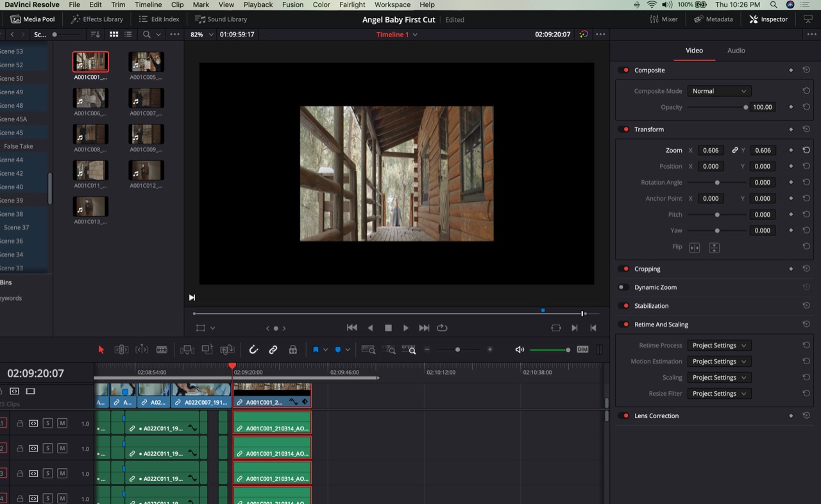Mute audio track 2
The width and height of the screenshot is (821, 504).
[x=62, y=448]
